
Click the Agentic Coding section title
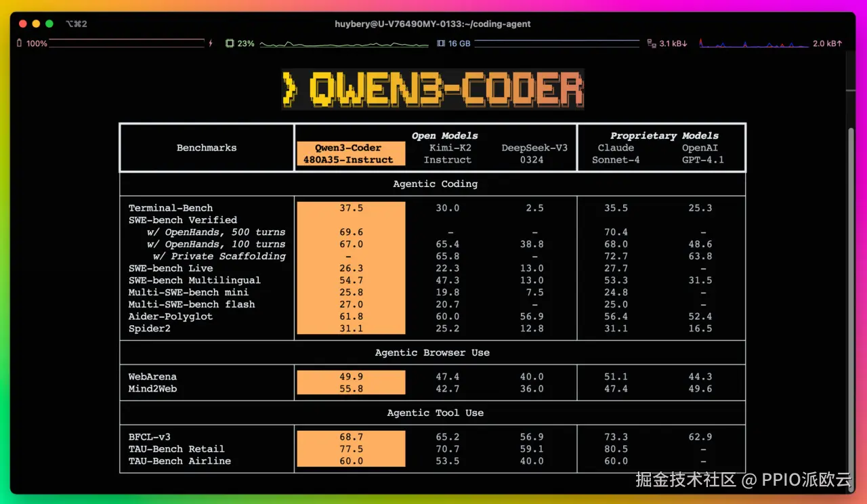coord(436,184)
